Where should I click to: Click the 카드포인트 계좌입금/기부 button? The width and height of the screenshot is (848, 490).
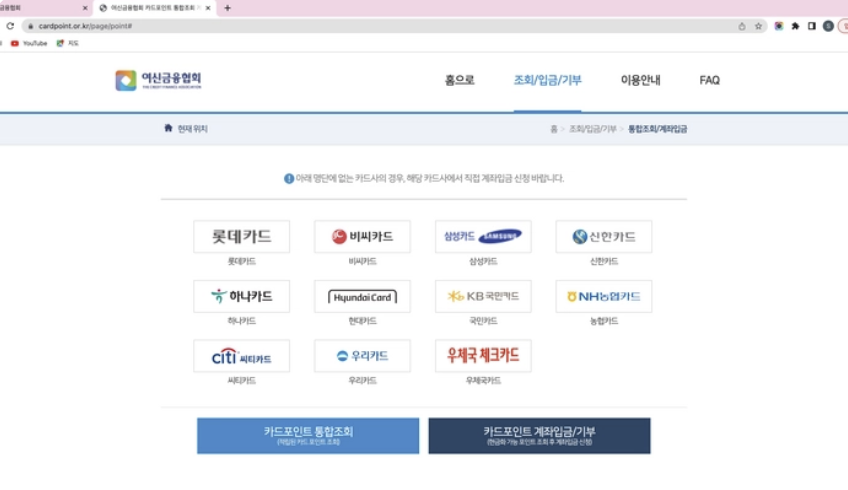click(539, 435)
